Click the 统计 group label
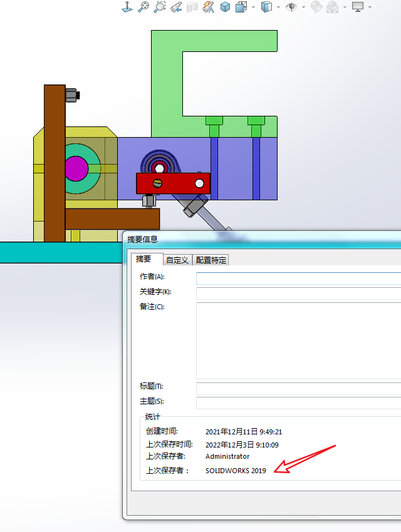401x532 pixels. [152, 417]
